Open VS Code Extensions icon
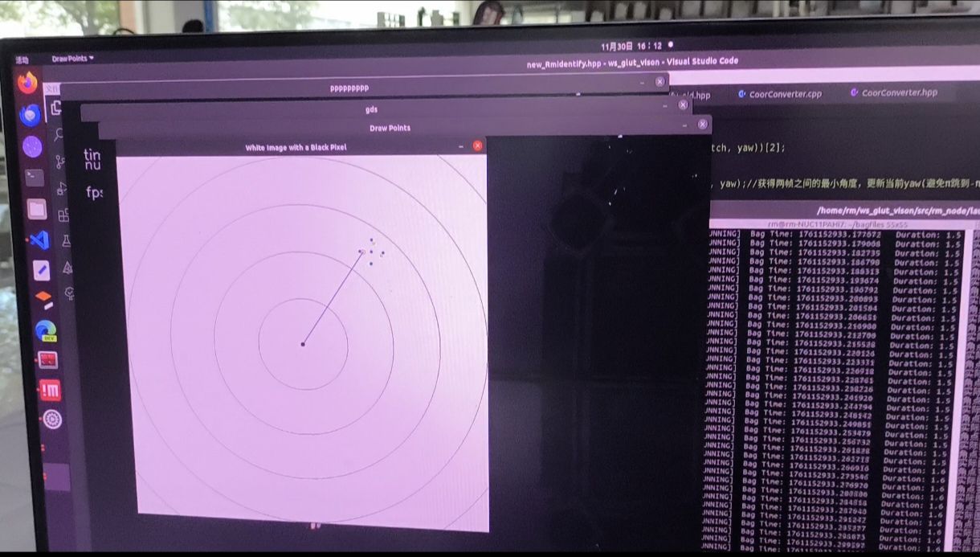Screen dimensions: 980x557 pos(63,215)
